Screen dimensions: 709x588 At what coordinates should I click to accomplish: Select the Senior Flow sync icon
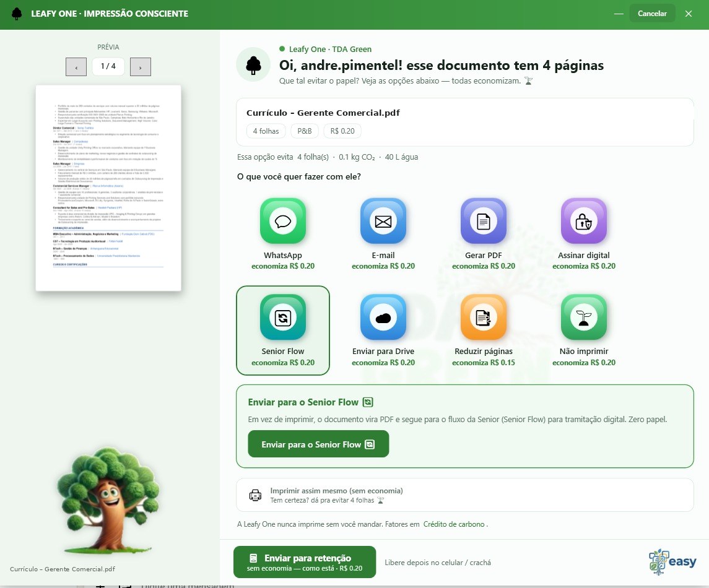coord(282,318)
